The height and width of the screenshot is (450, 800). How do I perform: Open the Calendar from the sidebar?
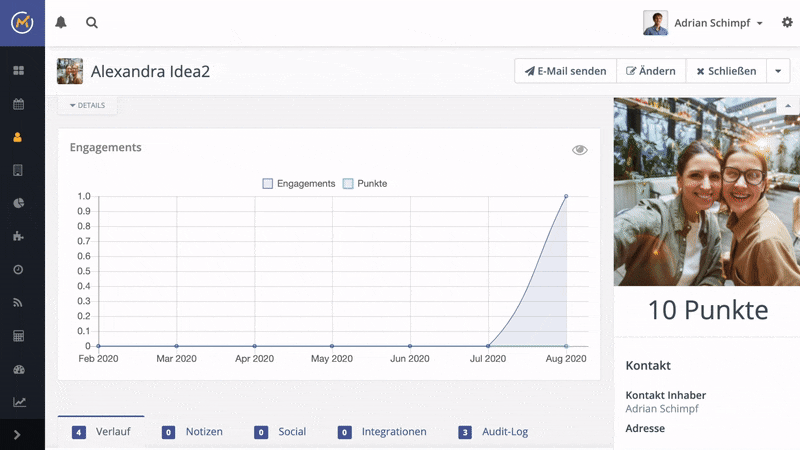(x=18, y=104)
